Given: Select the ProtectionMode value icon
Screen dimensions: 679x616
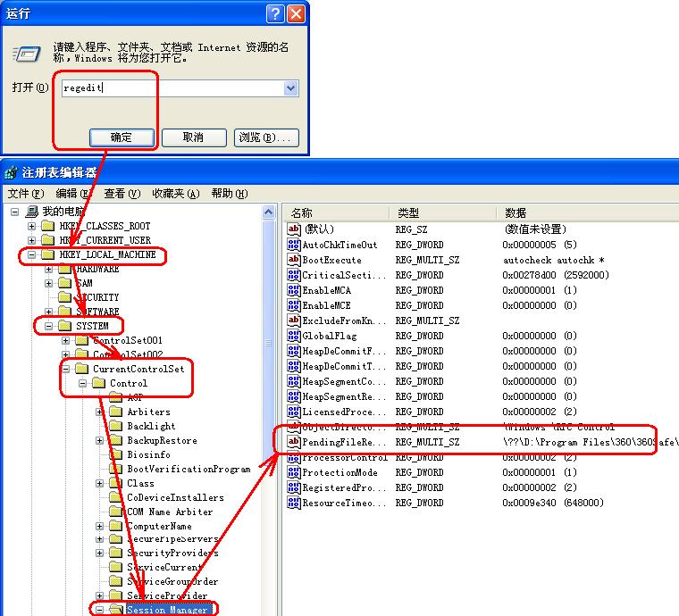Looking at the screenshot, I should pyautogui.click(x=293, y=472).
